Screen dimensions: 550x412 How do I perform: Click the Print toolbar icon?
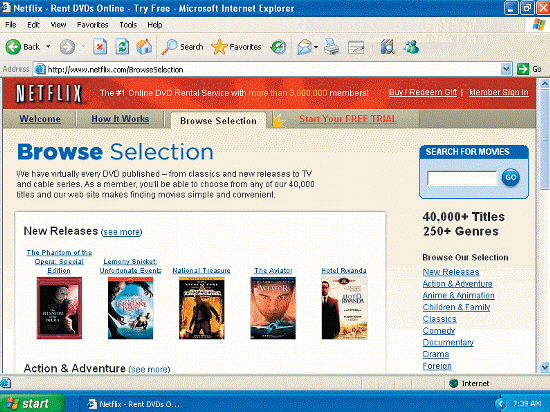[x=331, y=47]
